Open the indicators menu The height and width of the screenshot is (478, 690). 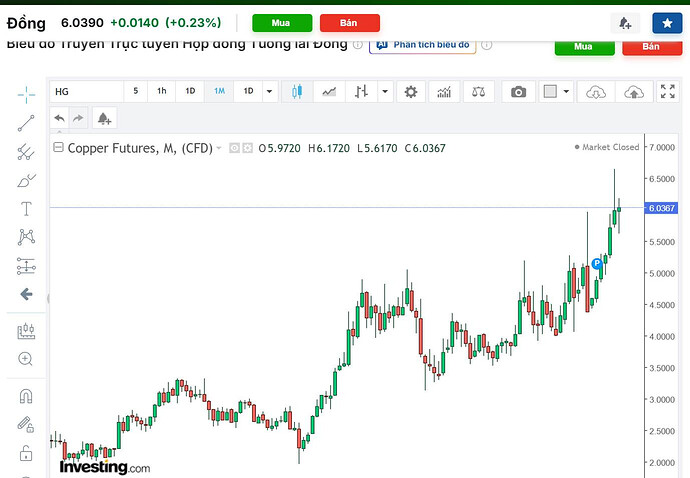(x=444, y=92)
